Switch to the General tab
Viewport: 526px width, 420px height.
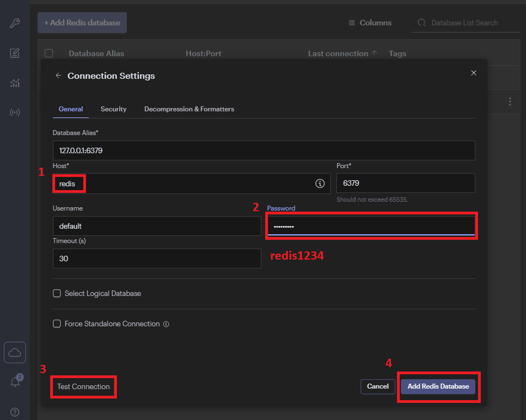coord(71,109)
